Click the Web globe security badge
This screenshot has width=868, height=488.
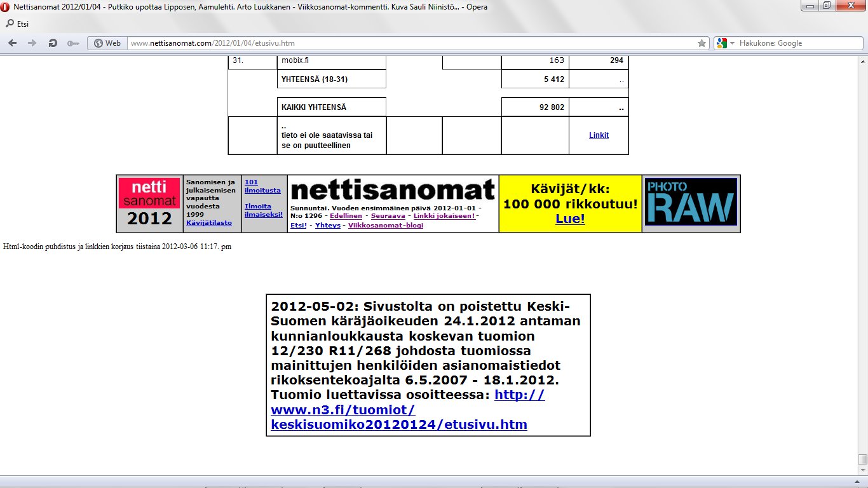[x=107, y=43]
